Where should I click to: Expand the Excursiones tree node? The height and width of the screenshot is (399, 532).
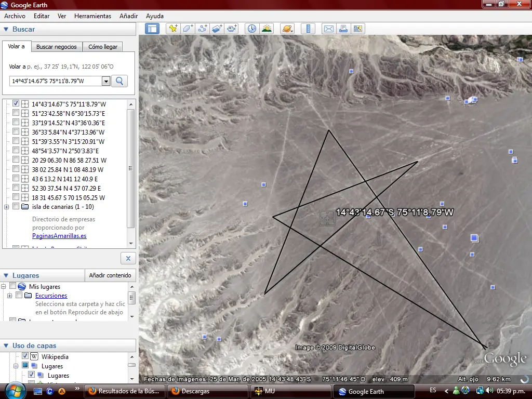(9, 296)
